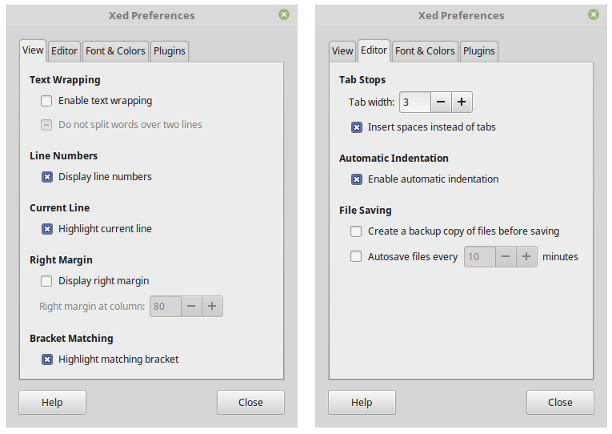612x434 pixels.
Task: Click Help button in left window
Action: click(52, 402)
